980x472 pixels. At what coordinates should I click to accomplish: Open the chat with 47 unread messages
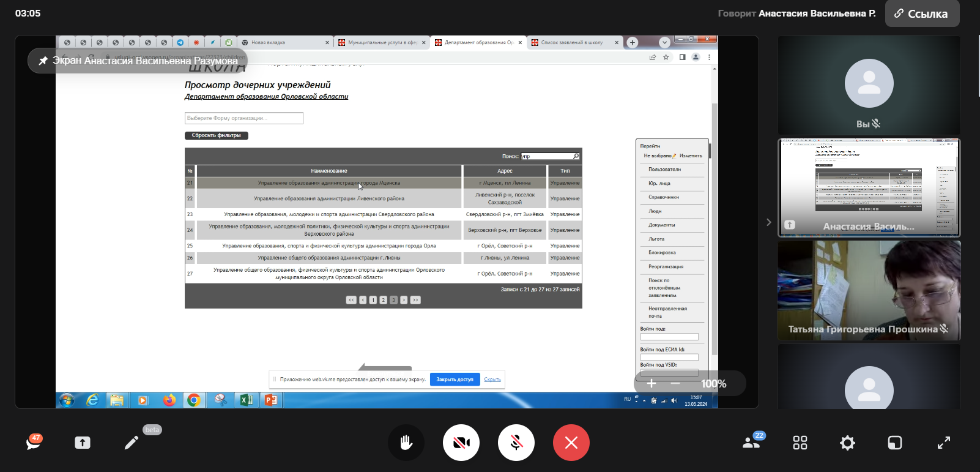(34, 443)
